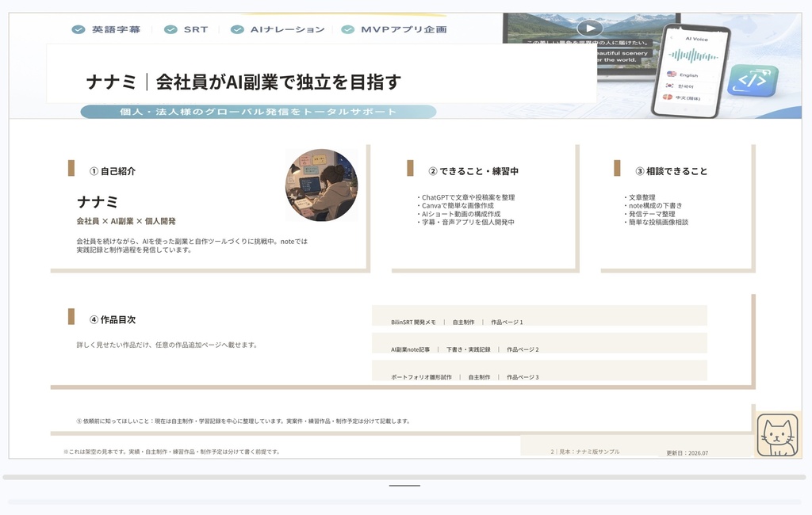The image size is (812, 515).
Task: Select the MVPアプリ企画 label in the header
Action: pyautogui.click(x=404, y=29)
